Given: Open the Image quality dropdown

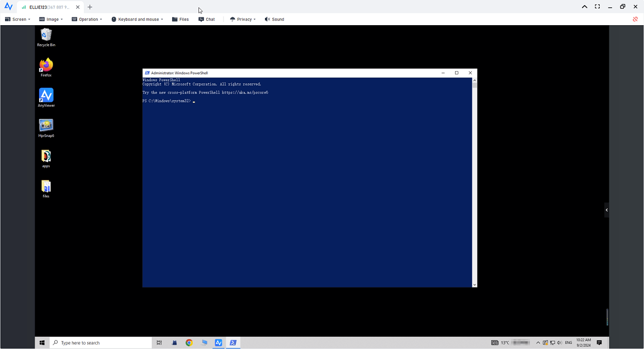Looking at the screenshot, I should tap(51, 20).
